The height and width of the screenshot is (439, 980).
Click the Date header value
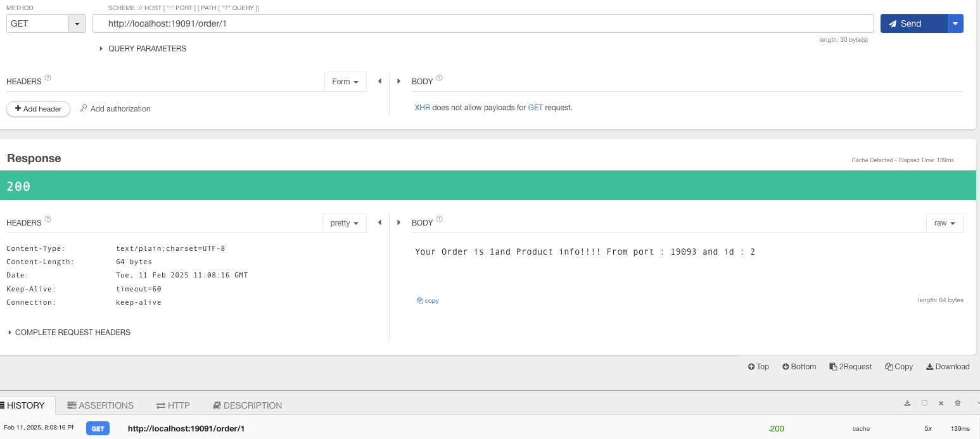(x=182, y=275)
